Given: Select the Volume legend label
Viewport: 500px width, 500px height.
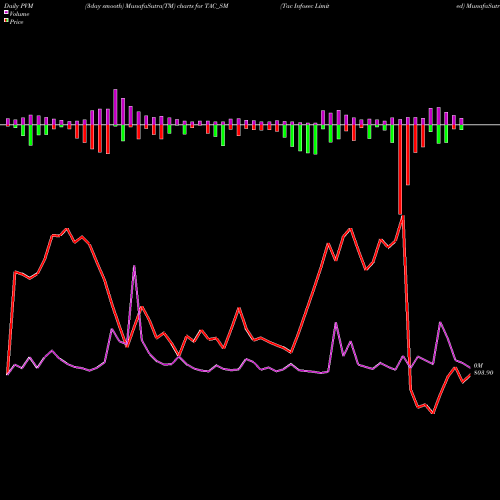Looking at the screenshot, I should point(19,14).
